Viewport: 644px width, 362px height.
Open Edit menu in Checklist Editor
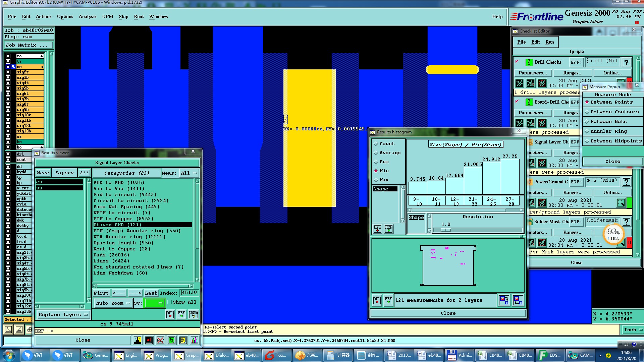pos(536,42)
